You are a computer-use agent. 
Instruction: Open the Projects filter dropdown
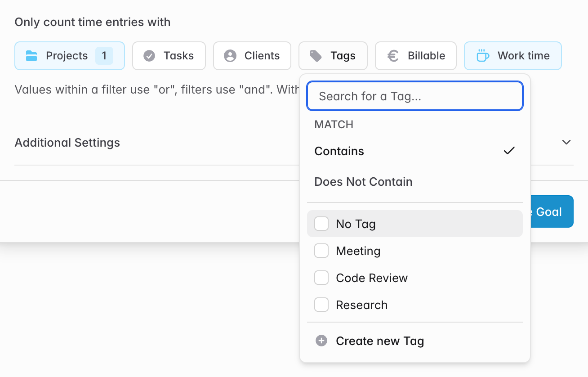(x=70, y=56)
